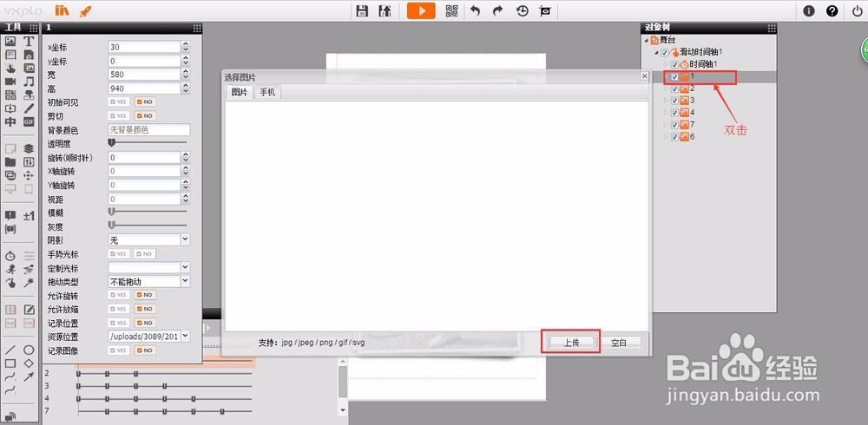868x425 pixels.
Task: Set 剪切 to NO
Action: pyautogui.click(x=145, y=115)
